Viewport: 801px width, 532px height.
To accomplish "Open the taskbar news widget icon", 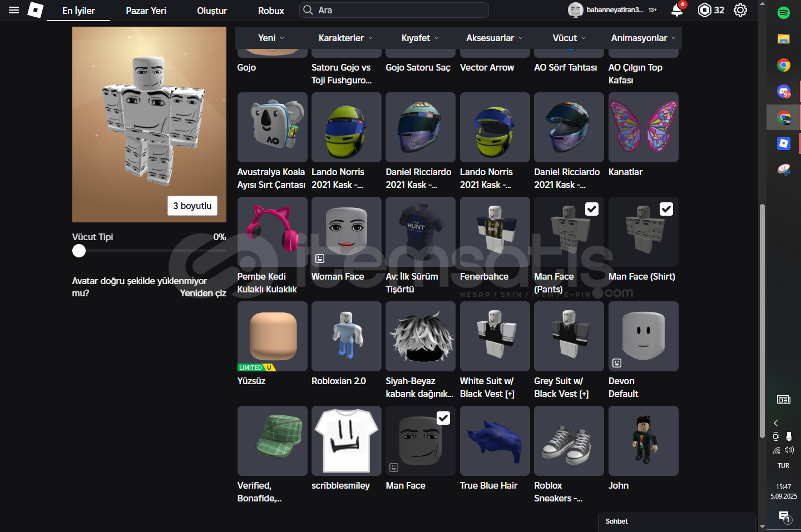I will 784,400.
